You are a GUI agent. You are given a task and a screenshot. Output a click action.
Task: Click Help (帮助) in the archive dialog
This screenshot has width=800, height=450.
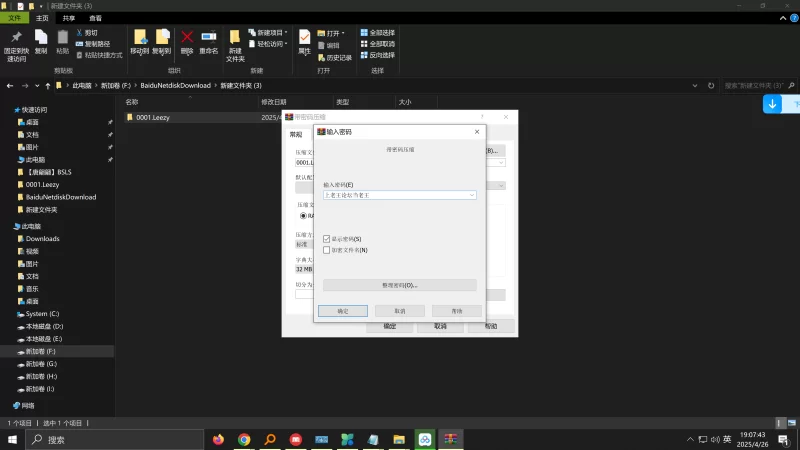(x=491, y=326)
